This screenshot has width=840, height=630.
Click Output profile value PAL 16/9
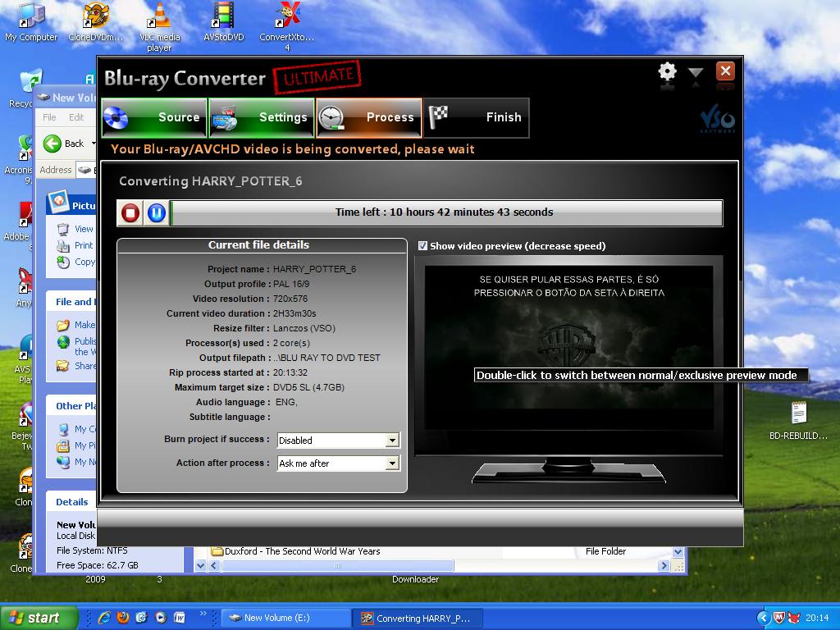(x=291, y=284)
